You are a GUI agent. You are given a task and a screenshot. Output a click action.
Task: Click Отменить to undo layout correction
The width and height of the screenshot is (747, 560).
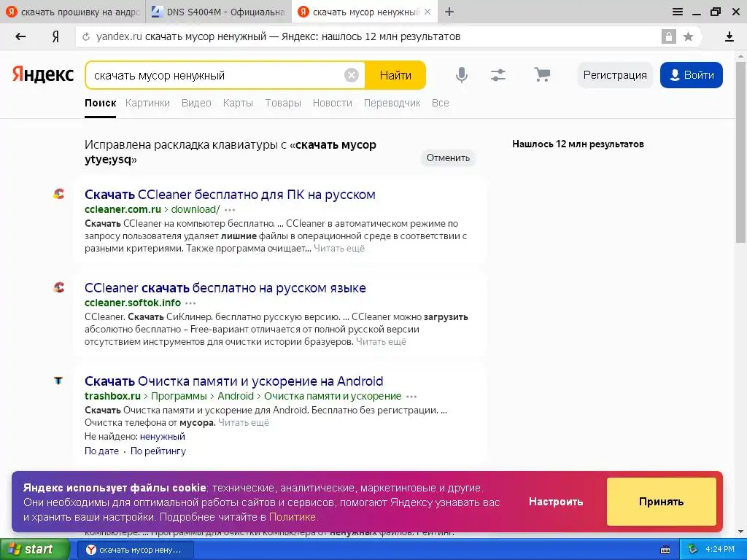click(448, 157)
